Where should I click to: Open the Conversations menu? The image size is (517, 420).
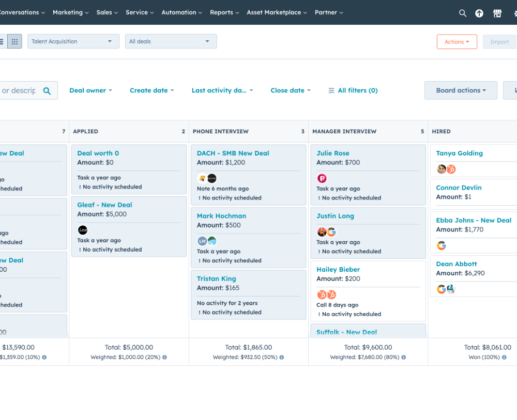[21, 12]
